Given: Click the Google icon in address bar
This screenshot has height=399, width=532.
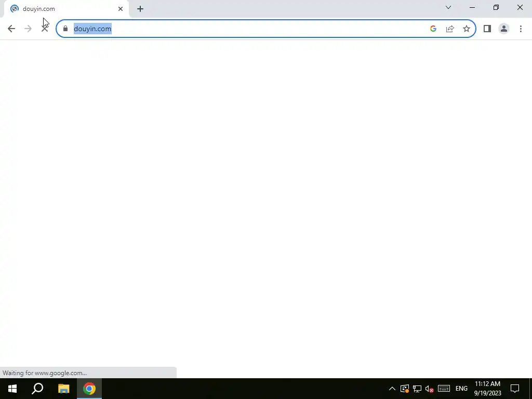Looking at the screenshot, I should (x=433, y=29).
